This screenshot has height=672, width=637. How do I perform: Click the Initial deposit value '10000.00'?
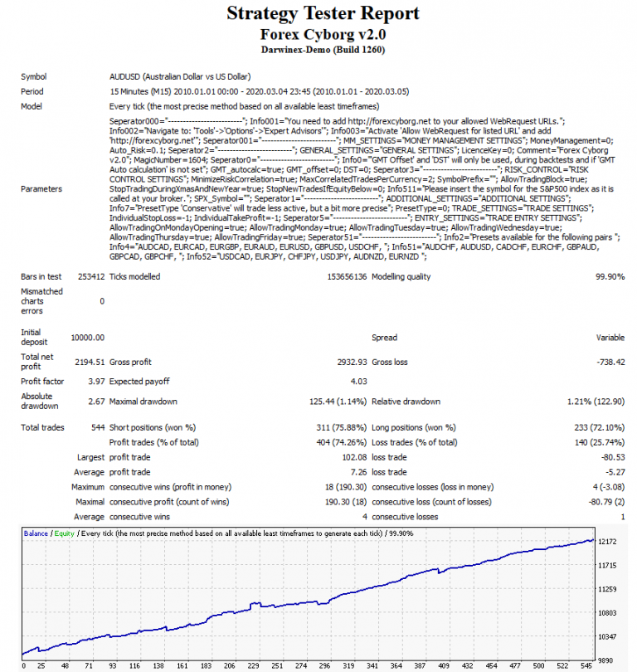click(88, 338)
